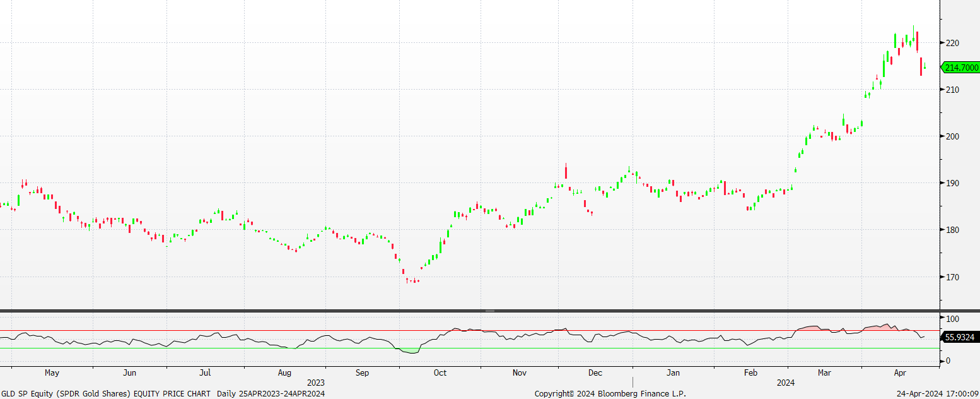The width and height of the screenshot is (980, 399).
Task: Click the green 214.7000 last price tag
Action: tap(961, 68)
